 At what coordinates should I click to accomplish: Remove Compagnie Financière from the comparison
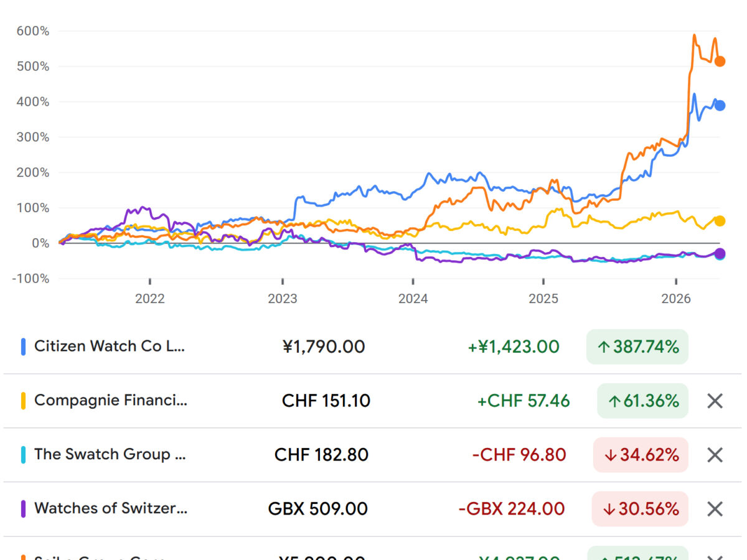point(715,401)
